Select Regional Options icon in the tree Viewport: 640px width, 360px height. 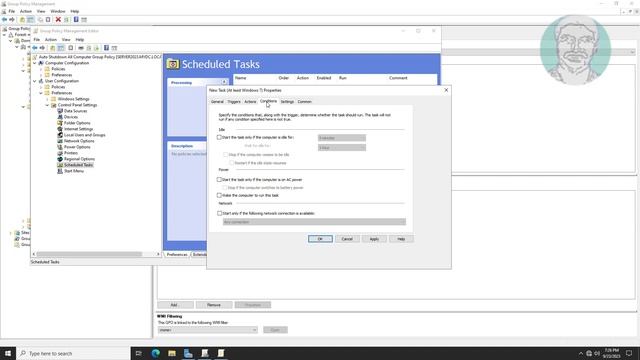tap(60, 159)
